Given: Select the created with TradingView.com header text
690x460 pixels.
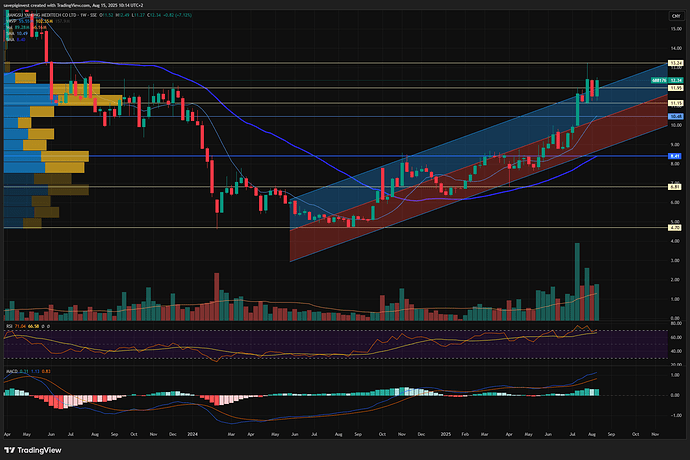Looking at the screenshot, I should pos(62,5).
